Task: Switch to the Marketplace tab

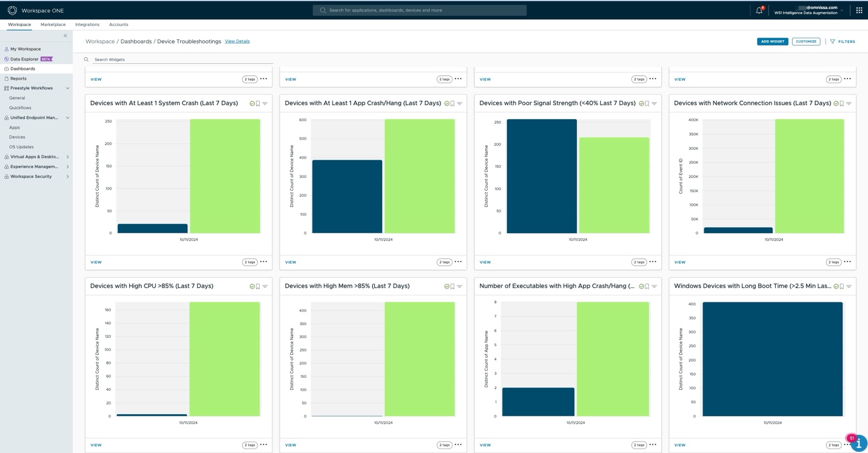Action: click(x=53, y=25)
